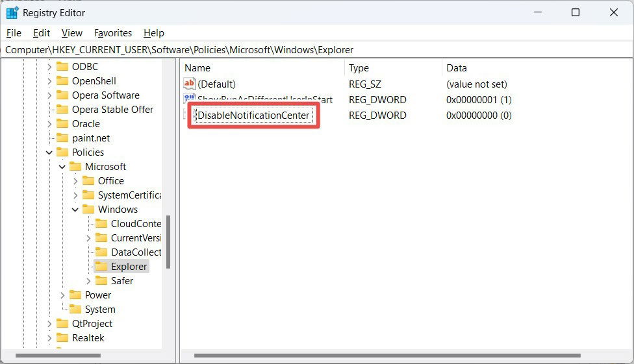
Task: Click the registry path address bar
Action: (316, 50)
